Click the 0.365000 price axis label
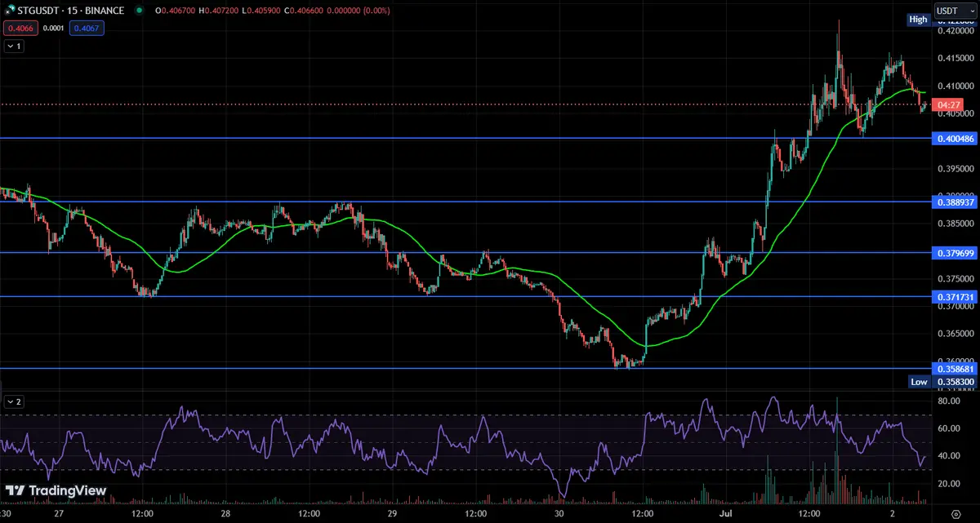This screenshot has height=523, width=980. (955, 334)
